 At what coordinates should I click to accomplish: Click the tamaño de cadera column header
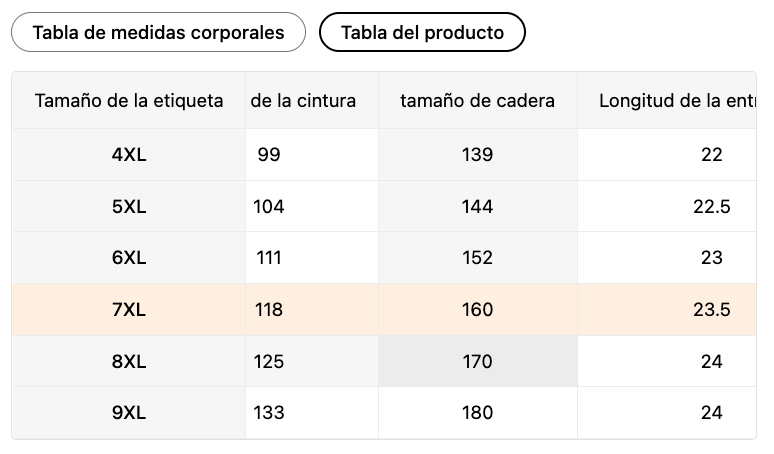(x=478, y=101)
